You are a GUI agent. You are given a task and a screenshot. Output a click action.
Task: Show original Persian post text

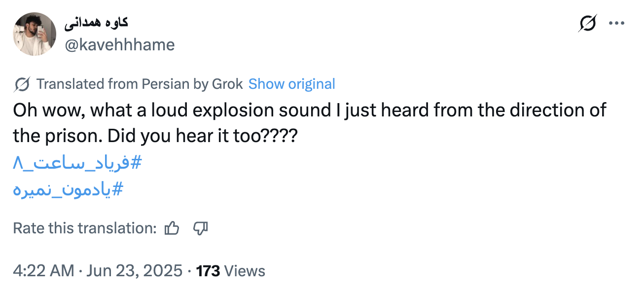[x=291, y=84]
